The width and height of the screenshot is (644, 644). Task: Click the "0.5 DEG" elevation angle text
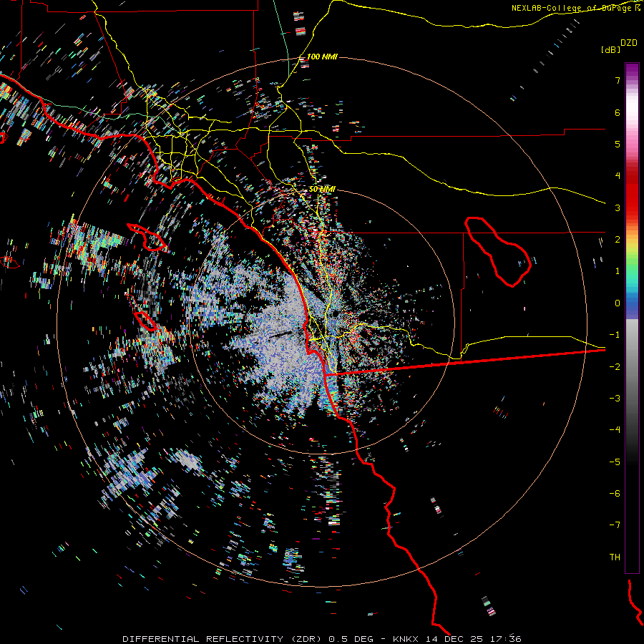351,639
